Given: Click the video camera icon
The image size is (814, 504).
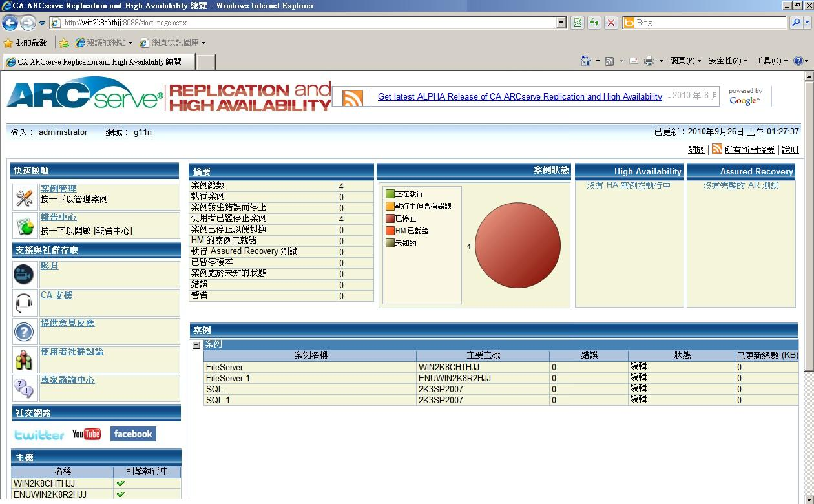Looking at the screenshot, I should click(25, 275).
